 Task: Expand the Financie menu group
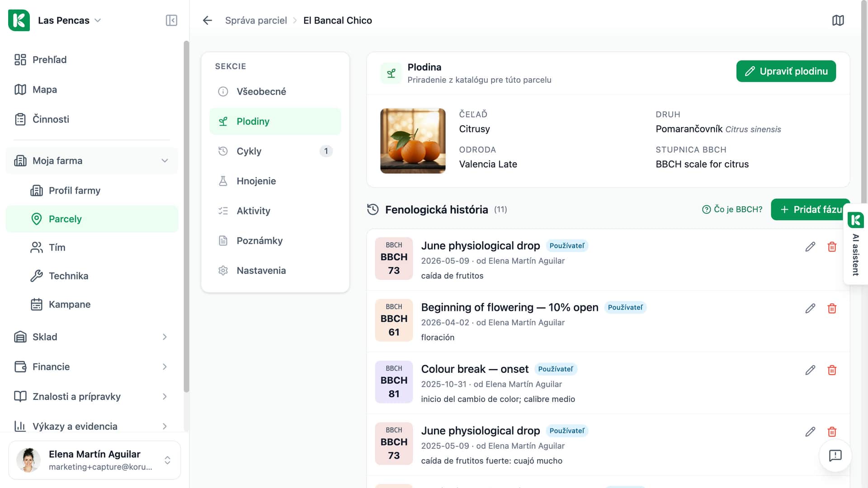[92, 367]
